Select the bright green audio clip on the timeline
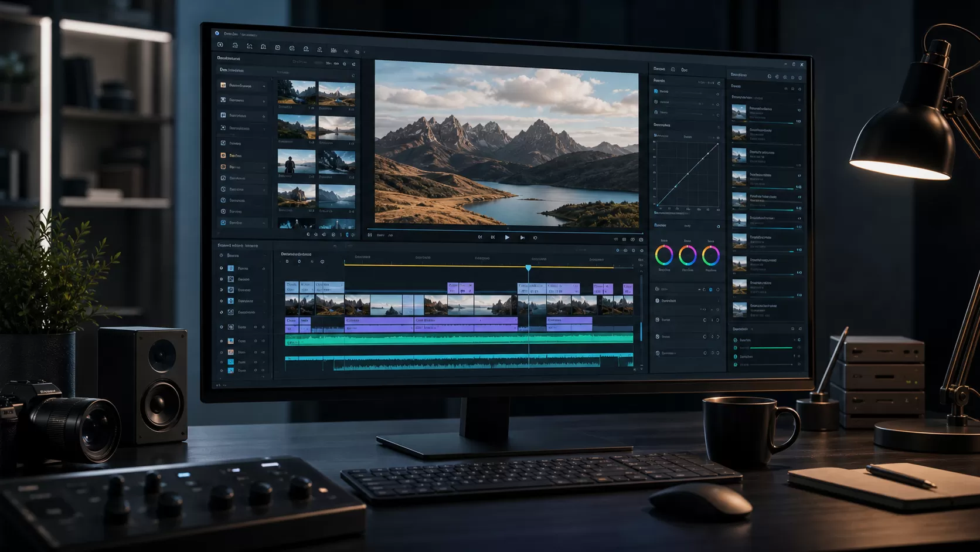This screenshot has height=552, width=980. point(459,338)
